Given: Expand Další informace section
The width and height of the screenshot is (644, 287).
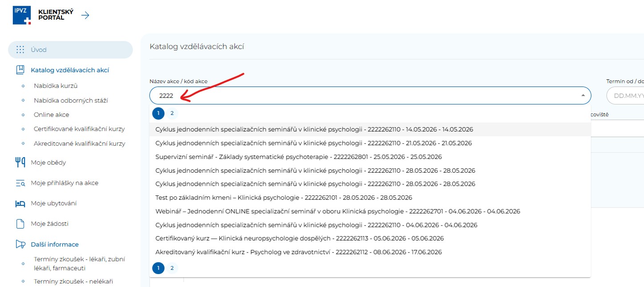Looking at the screenshot, I should coord(55,244).
